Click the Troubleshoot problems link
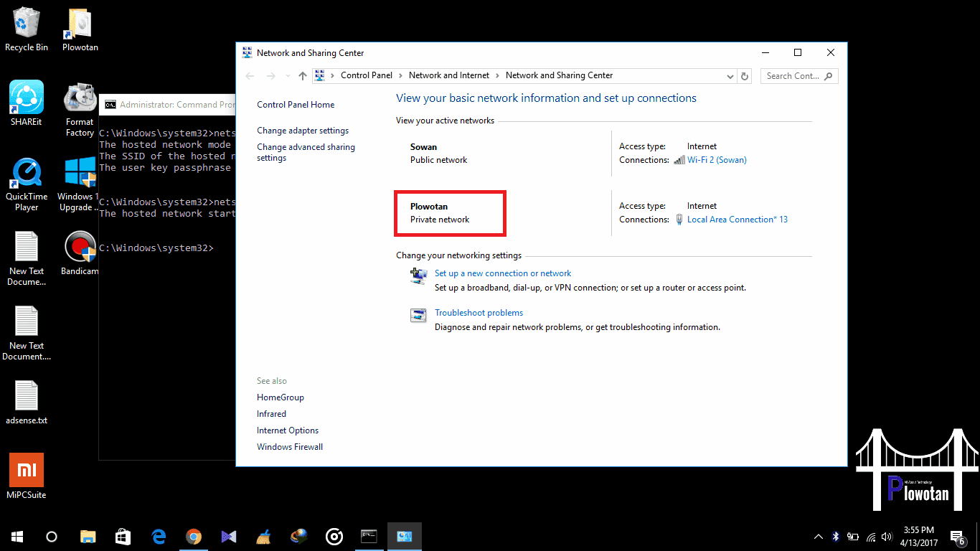The width and height of the screenshot is (980, 551). (479, 312)
